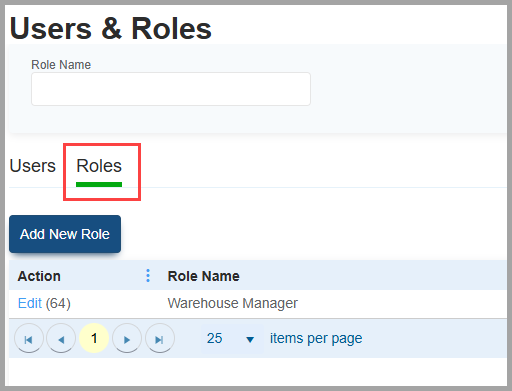Focus the Role Name filter field
Screen dimensions: 512x391
tap(171, 89)
